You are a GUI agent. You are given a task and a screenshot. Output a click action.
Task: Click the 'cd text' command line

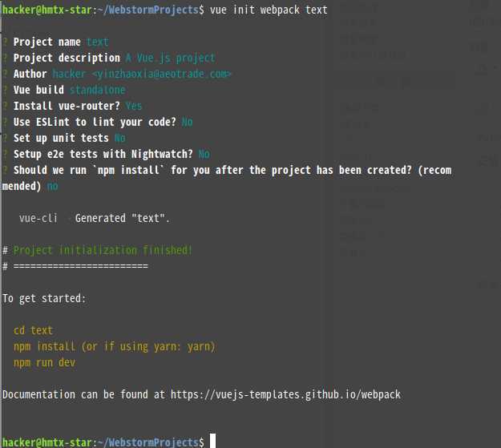[x=33, y=330]
